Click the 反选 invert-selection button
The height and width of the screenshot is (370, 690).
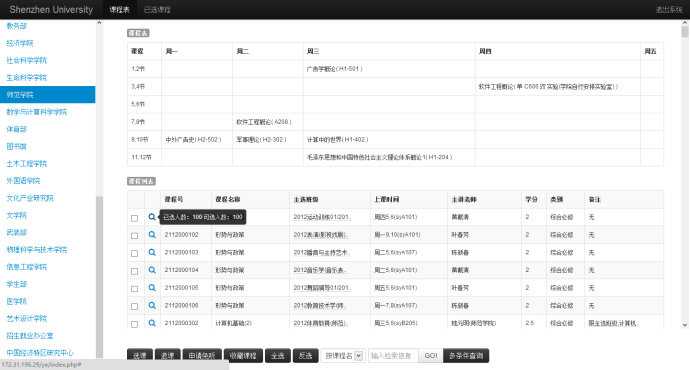coord(305,355)
